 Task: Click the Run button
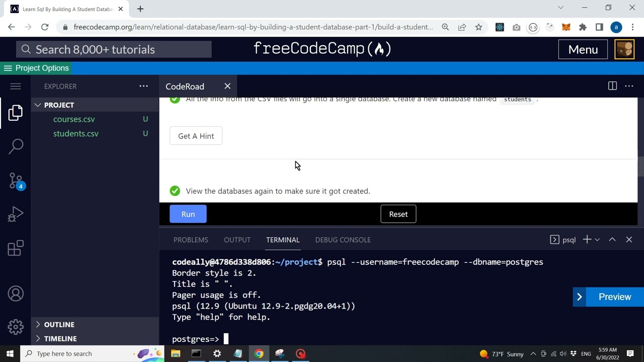click(x=188, y=214)
